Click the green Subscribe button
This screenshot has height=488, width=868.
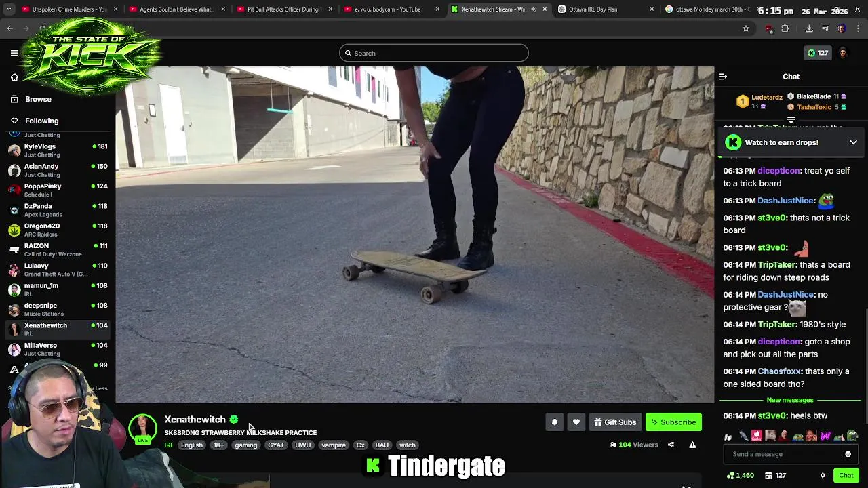pyautogui.click(x=673, y=422)
